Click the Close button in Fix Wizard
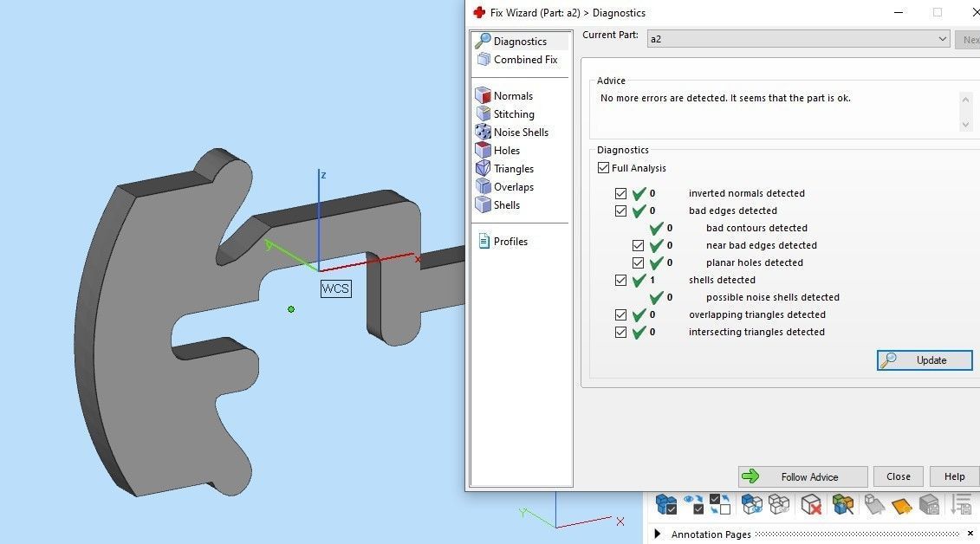The image size is (980, 544). (899, 476)
